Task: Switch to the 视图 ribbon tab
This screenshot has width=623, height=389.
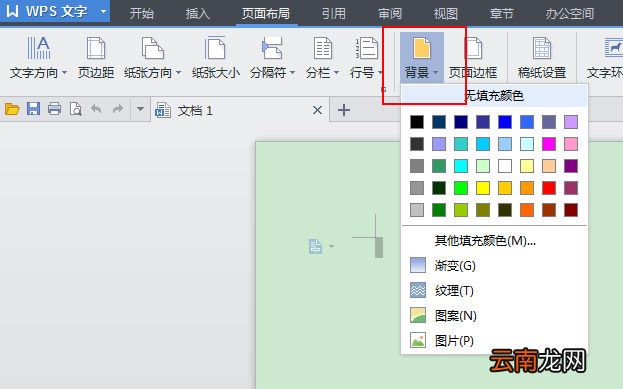Action: [445, 14]
